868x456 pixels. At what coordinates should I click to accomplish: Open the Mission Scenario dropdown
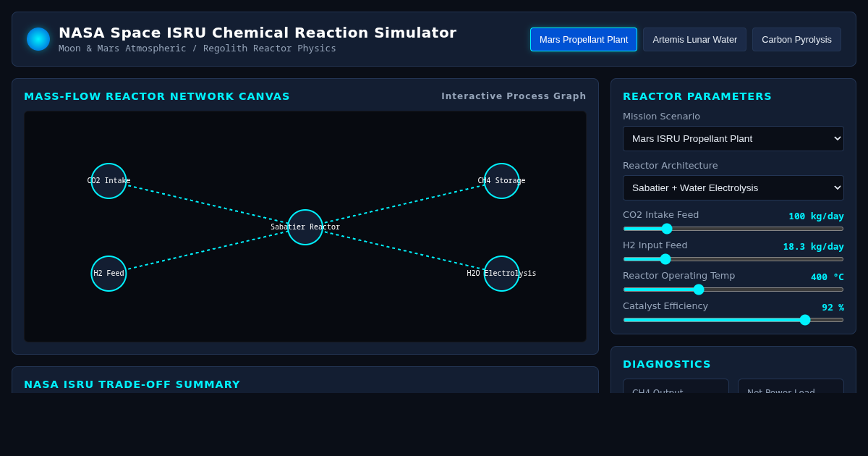pos(733,138)
